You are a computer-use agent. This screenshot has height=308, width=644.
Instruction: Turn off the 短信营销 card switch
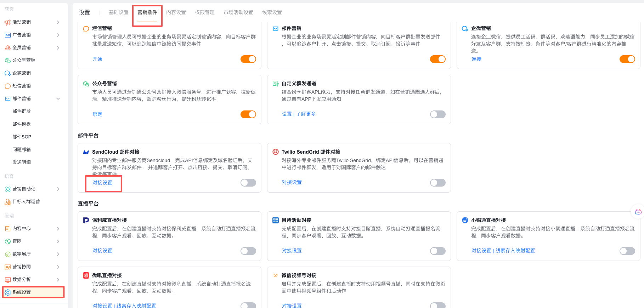pos(248,59)
